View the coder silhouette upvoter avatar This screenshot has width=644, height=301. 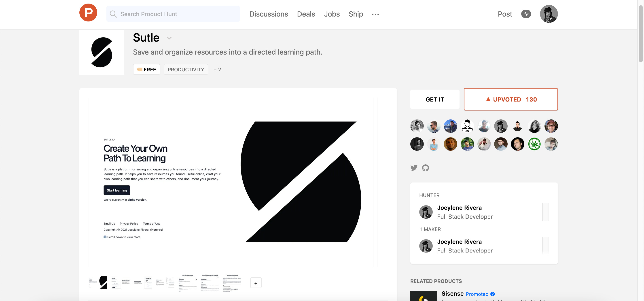coord(467,126)
